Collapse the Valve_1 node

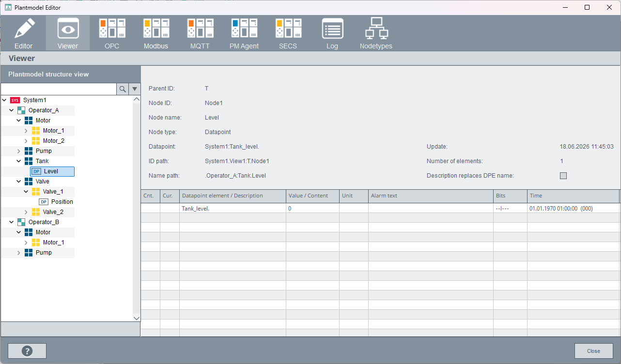26,192
